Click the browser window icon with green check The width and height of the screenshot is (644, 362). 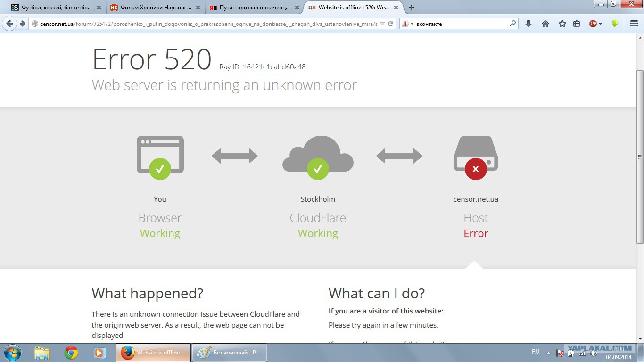click(x=160, y=157)
